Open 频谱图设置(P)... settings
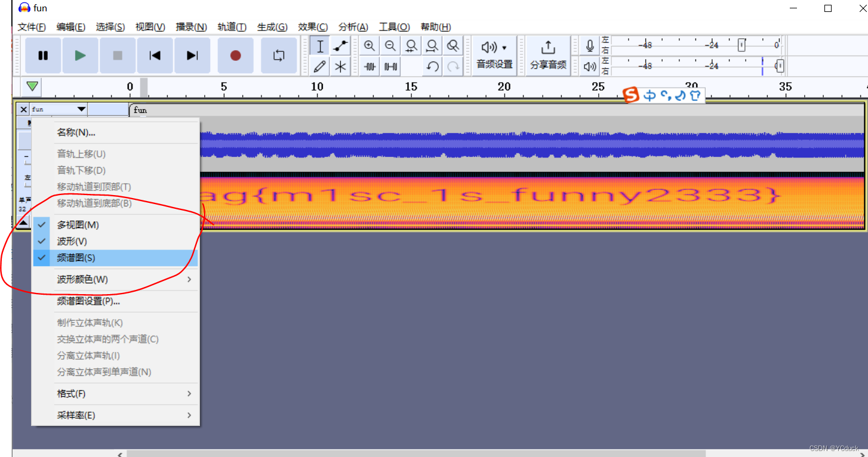Screen dimensions: 868x457 point(88,301)
